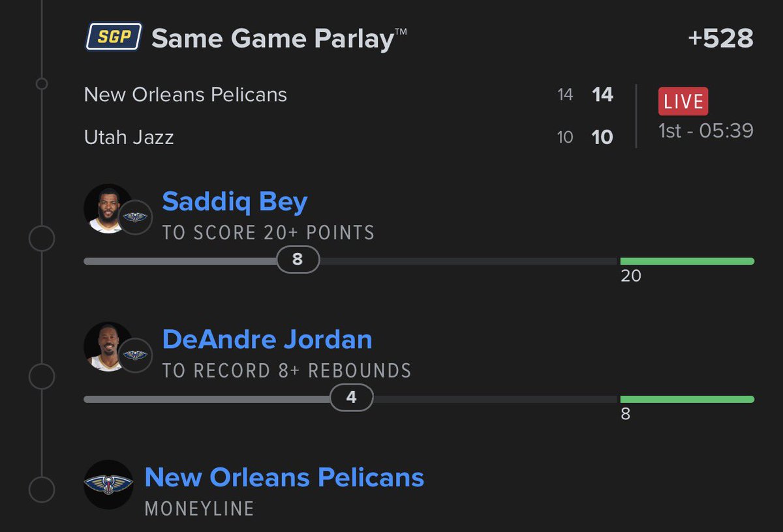
Task: Click Pelicans logo beside Saddiq Bey
Action: click(x=135, y=217)
